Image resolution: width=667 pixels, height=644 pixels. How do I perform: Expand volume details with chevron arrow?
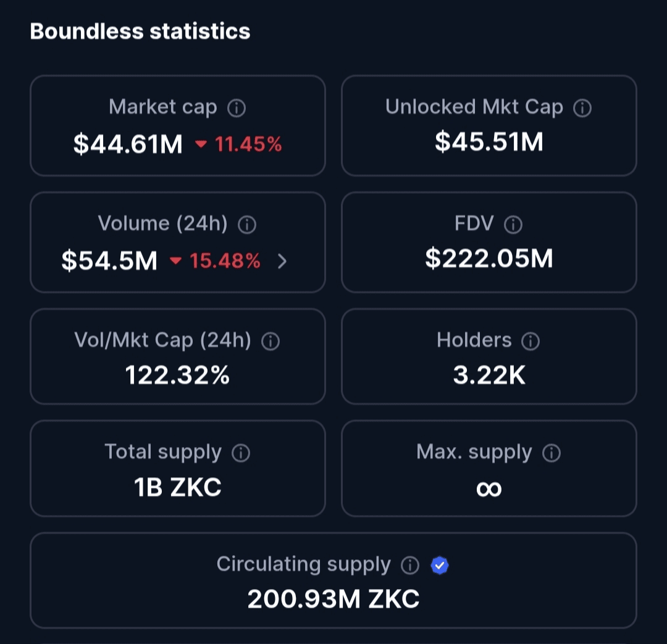(x=282, y=261)
